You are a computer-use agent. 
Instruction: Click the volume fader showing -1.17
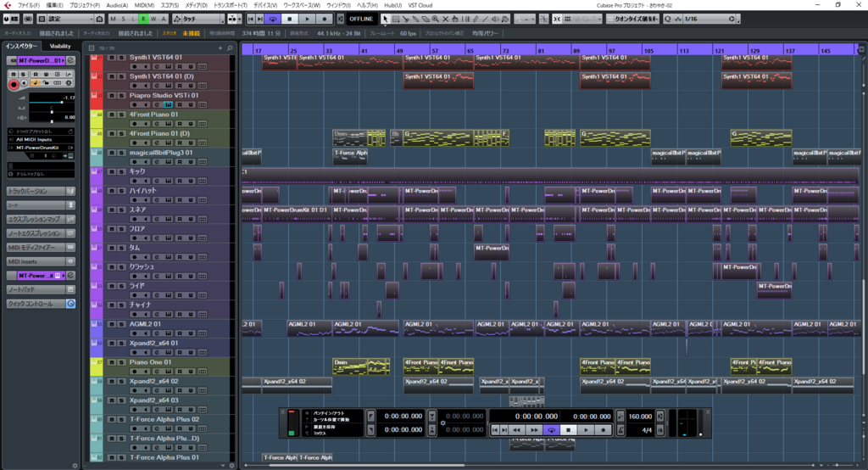52,103
